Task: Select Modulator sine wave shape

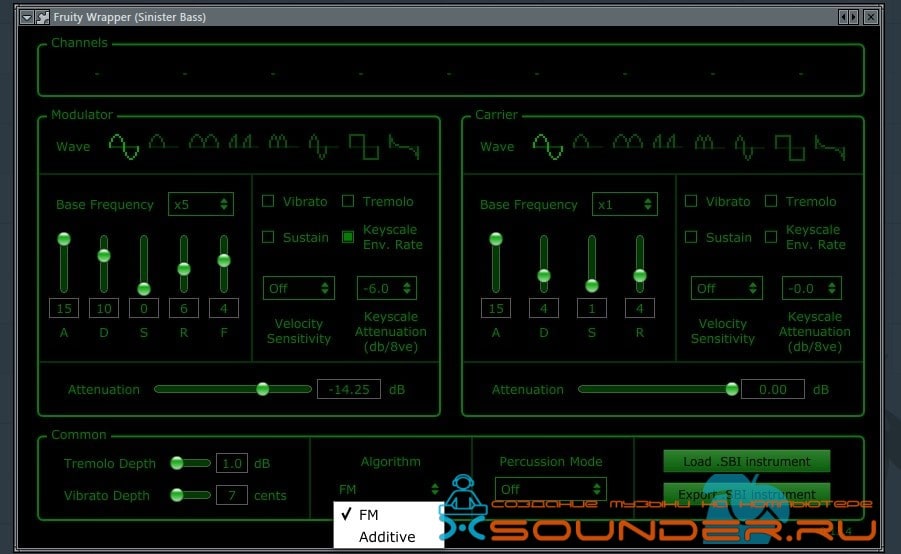Action: (x=124, y=147)
